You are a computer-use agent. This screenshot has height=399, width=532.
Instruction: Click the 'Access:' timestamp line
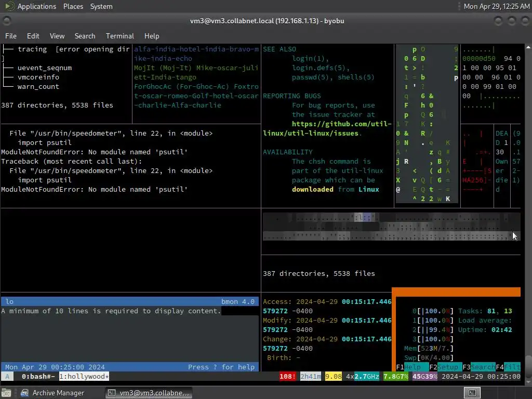point(327,302)
